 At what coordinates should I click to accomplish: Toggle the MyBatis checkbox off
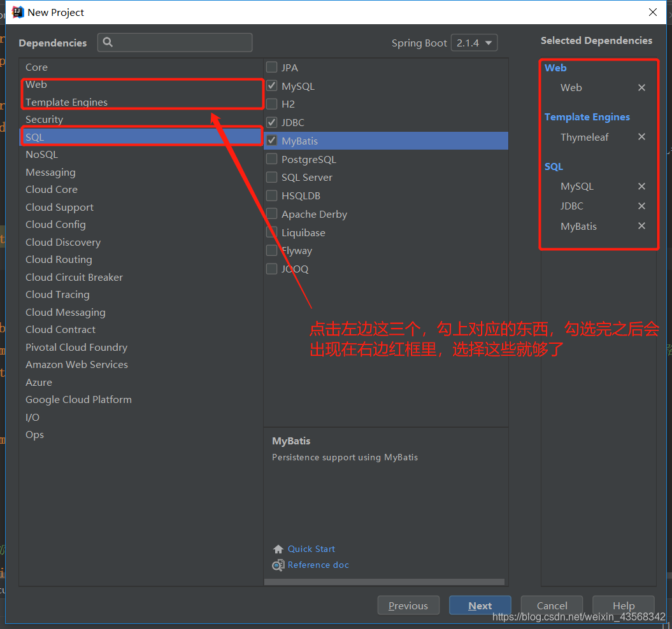[272, 141]
